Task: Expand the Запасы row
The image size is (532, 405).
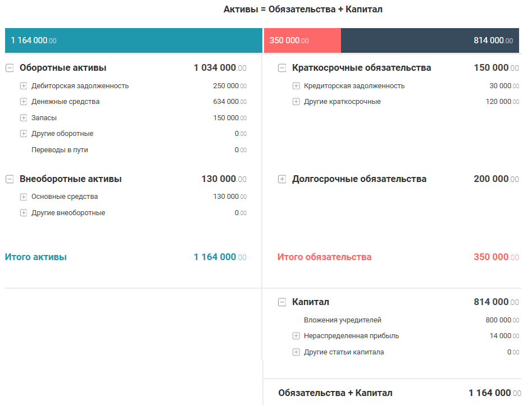Action: (24, 118)
